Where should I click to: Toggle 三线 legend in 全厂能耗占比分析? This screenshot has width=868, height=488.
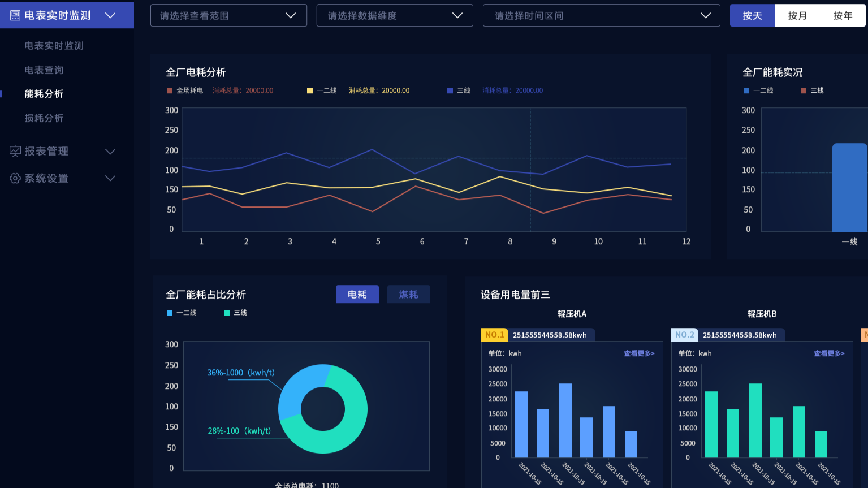[x=235, y=313]
